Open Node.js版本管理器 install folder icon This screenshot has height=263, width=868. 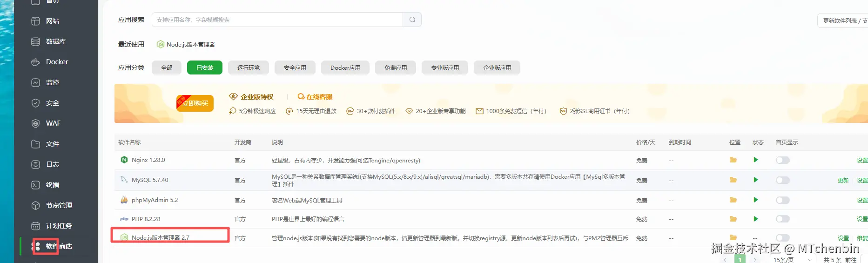tap(733, 237)
